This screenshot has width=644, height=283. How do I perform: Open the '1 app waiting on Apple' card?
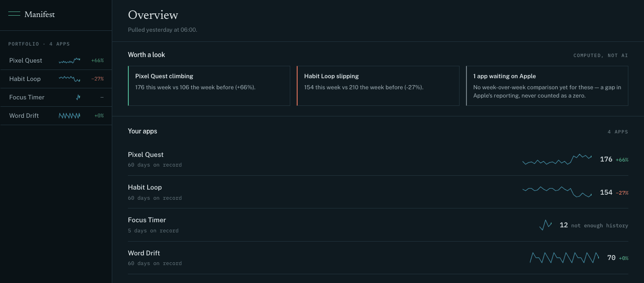click(x=547, y=86)
